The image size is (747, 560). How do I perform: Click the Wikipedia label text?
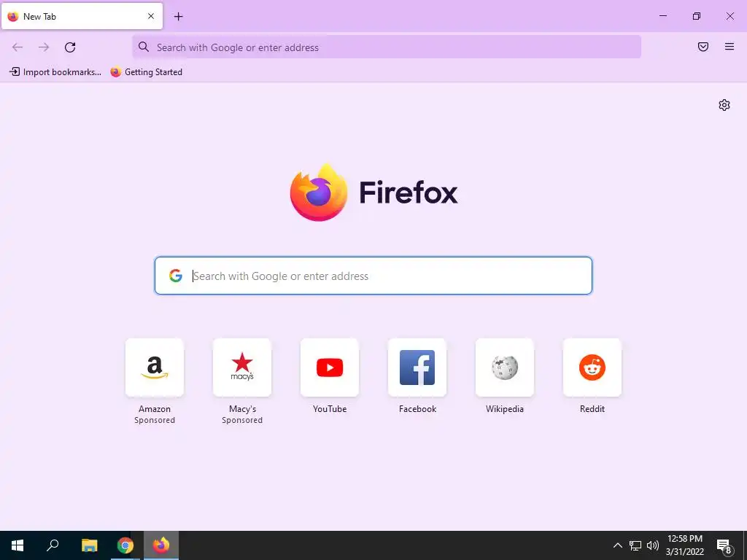pos(505,408)
